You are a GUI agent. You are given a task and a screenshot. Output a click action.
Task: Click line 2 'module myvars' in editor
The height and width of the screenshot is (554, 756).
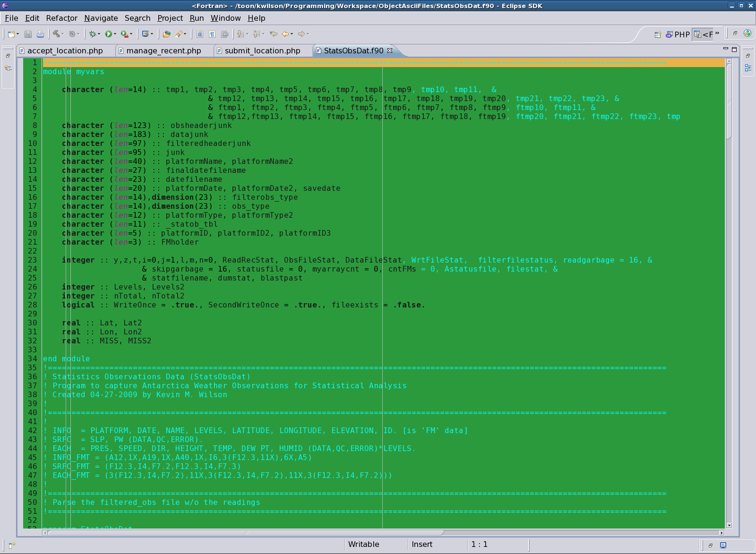click(74, 72)
